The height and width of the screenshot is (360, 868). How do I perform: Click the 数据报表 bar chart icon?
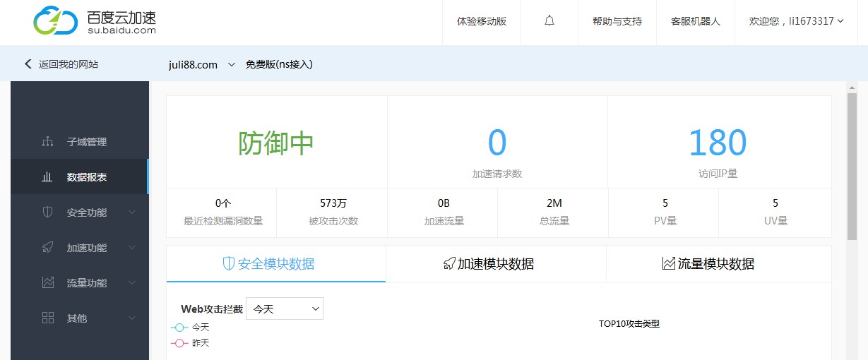pos(48,177)
